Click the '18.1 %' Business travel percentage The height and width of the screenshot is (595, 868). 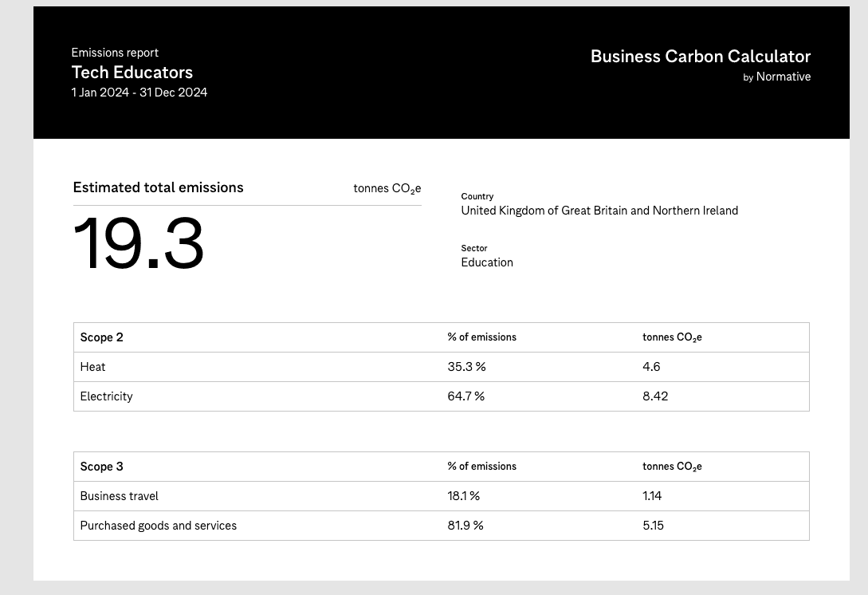pos(464,496)
